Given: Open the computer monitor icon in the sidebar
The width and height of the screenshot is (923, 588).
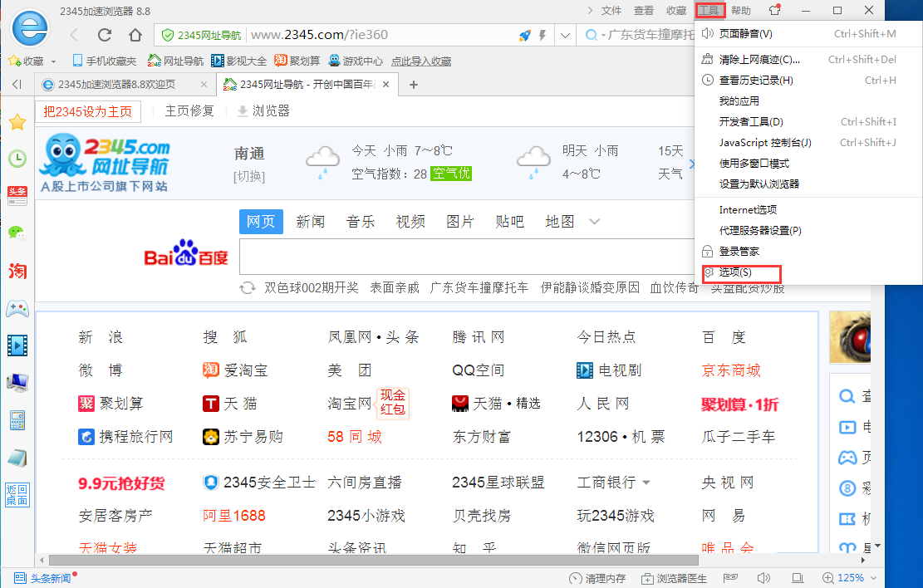Looking at the screenshot, I should [17, 383].
